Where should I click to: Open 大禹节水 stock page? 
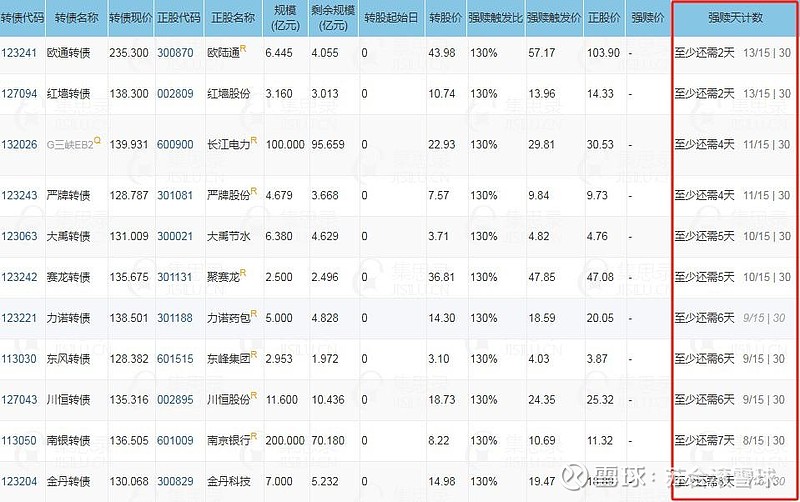point(229,237)
